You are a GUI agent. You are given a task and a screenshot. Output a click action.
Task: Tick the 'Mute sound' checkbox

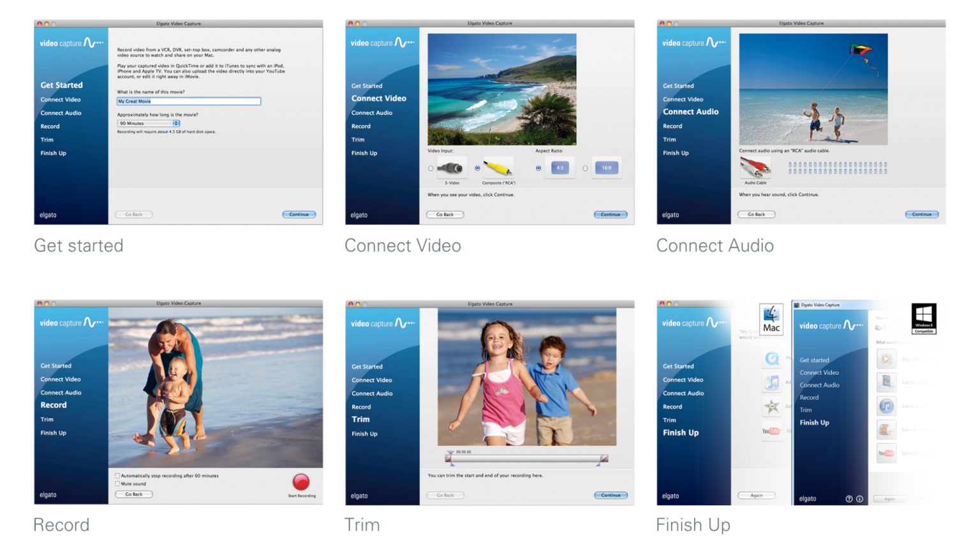click(117, 484)
